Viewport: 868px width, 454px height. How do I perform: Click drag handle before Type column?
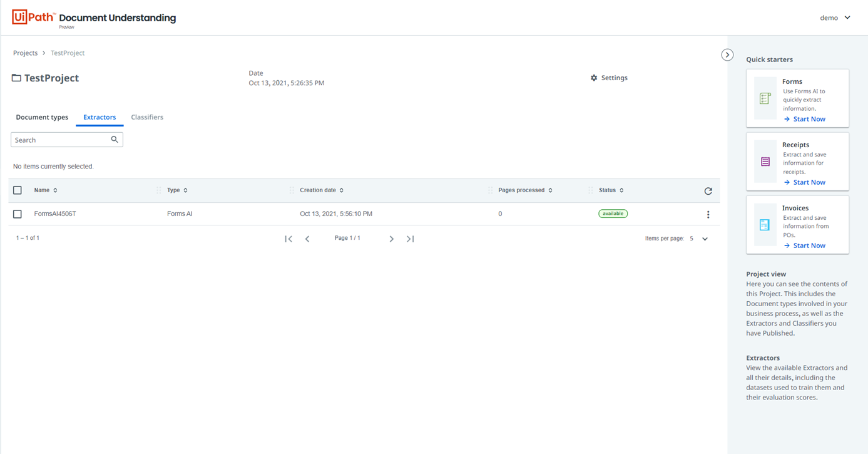tap(159, 190)
